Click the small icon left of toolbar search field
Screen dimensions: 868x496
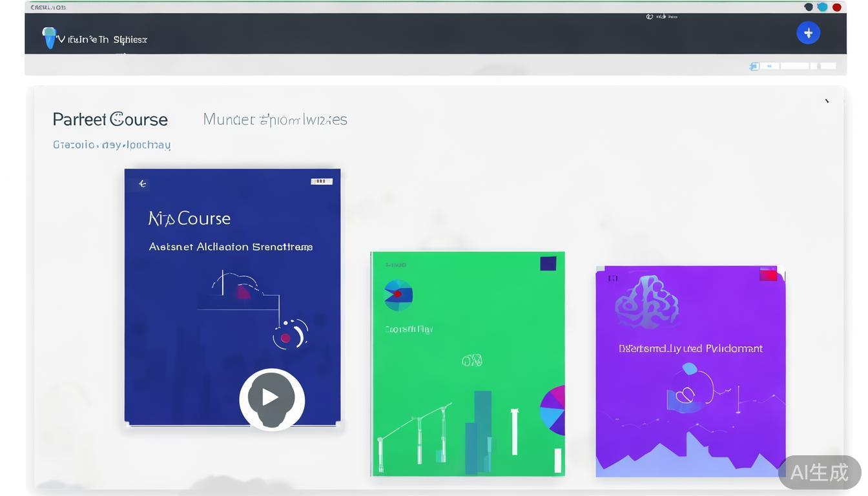[x=754, y=66]
